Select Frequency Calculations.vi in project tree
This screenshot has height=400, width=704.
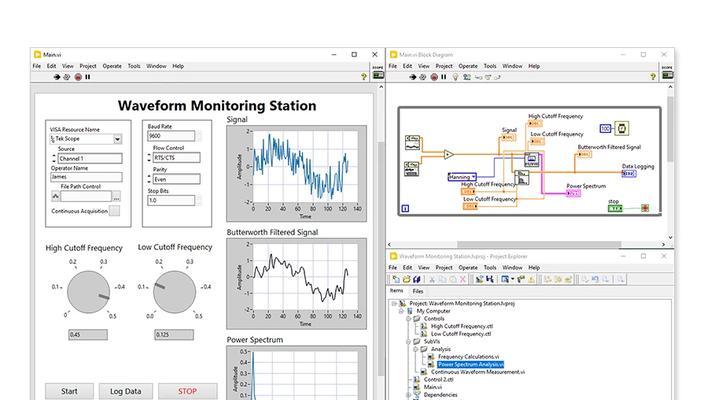pos(468,357)
